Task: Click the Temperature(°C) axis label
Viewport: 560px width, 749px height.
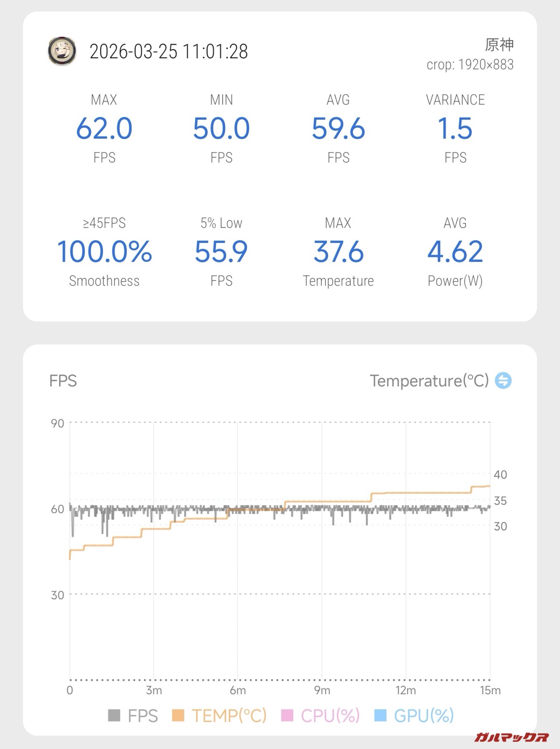Action: 429,381
